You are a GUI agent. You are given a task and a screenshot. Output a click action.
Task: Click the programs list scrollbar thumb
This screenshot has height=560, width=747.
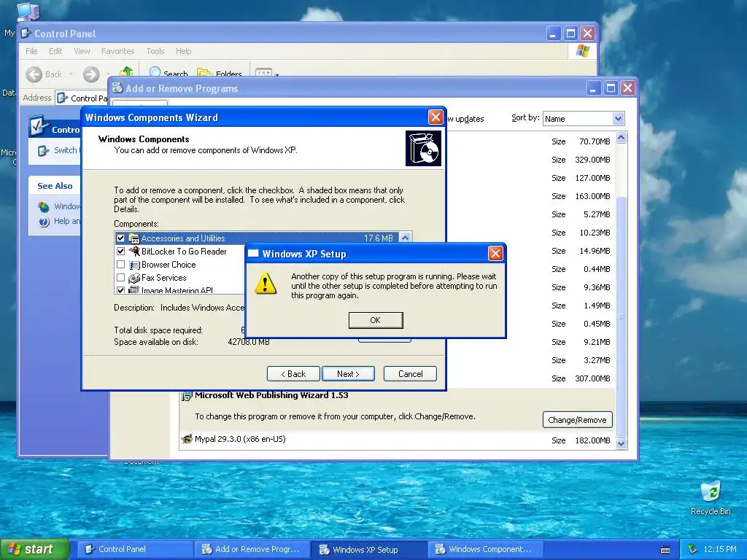coord(621,315)
